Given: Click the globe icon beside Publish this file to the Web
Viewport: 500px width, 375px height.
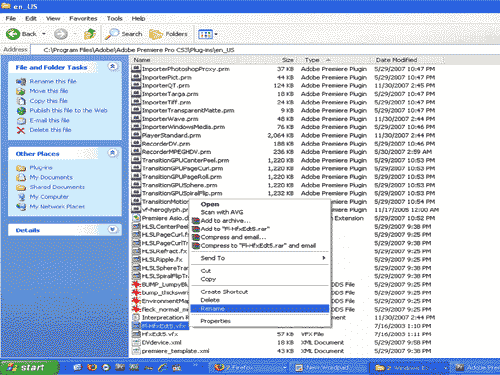Looking at the screenshot, I should click(x=21, y=111).
